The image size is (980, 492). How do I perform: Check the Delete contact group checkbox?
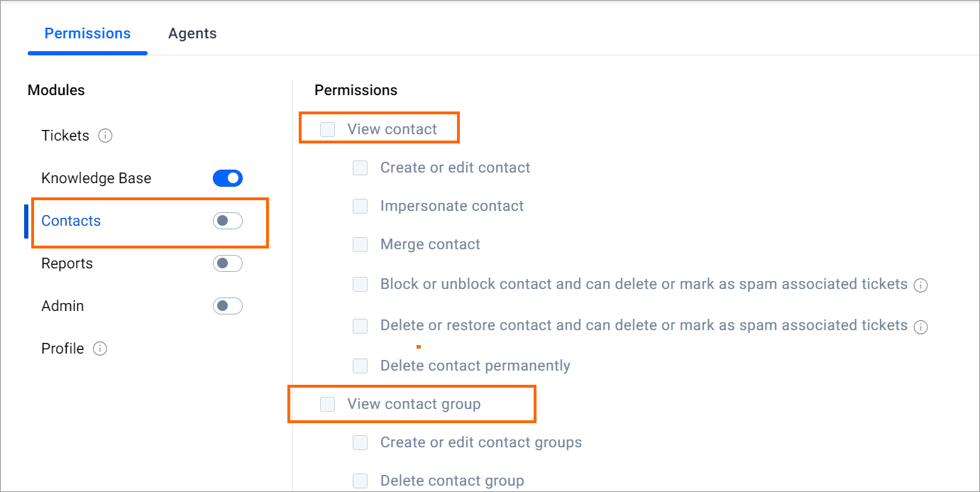click(x=360, y=481)
